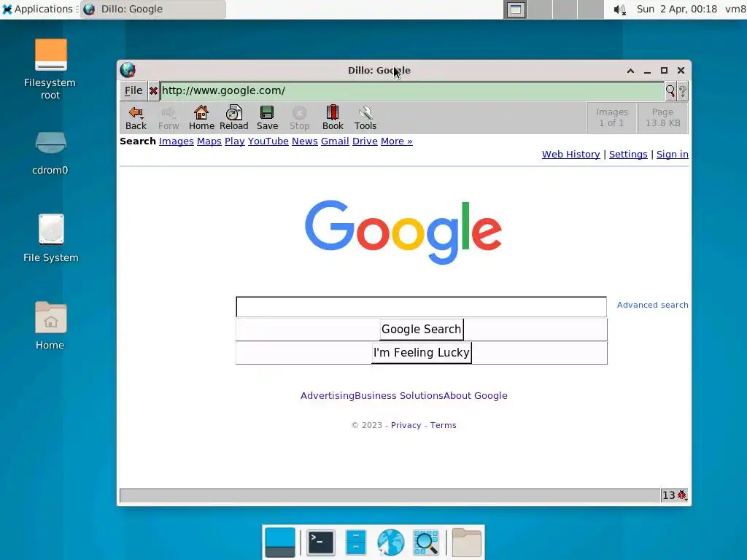This screenshot has height=560, width=747.
Task: Click the Sign in link
Action: coord(672,155)
